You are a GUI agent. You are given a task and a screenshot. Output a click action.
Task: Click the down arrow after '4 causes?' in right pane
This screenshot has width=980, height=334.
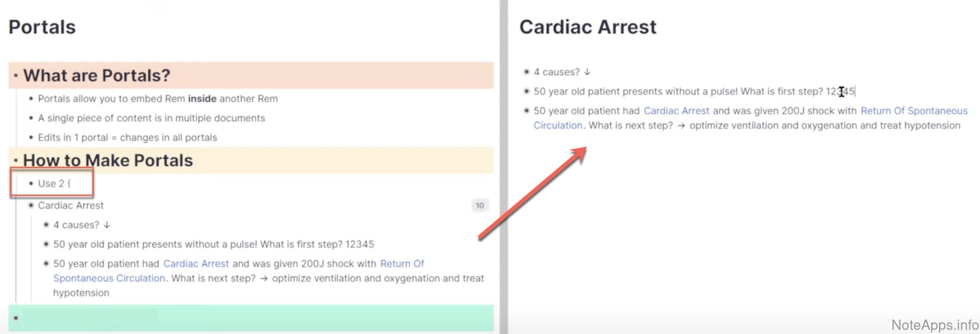pos(587,72)
